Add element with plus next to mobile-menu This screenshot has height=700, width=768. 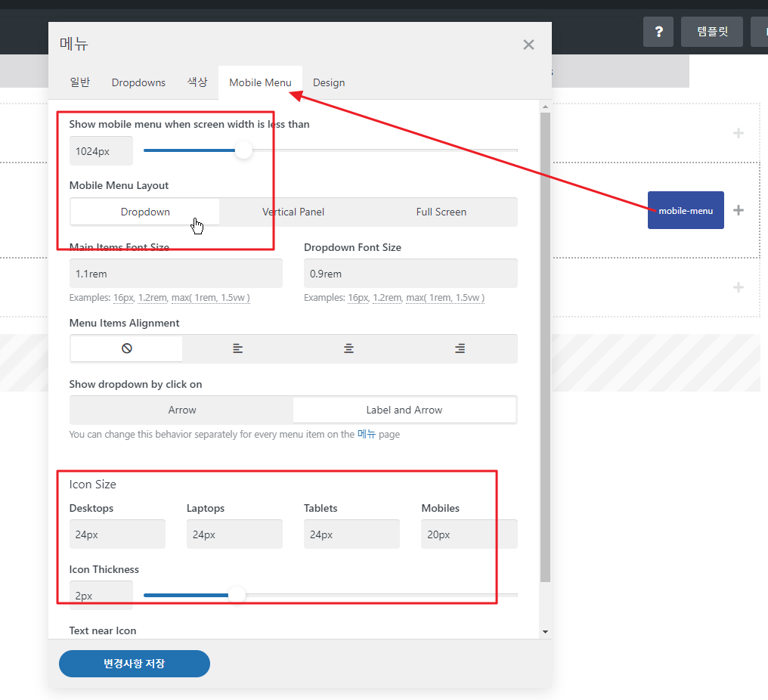738,210
